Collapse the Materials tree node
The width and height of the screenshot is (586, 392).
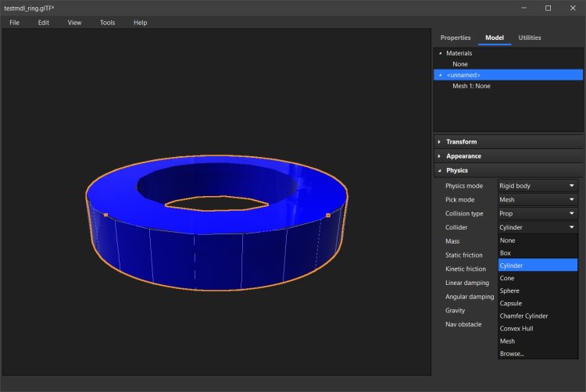[441, 53]
